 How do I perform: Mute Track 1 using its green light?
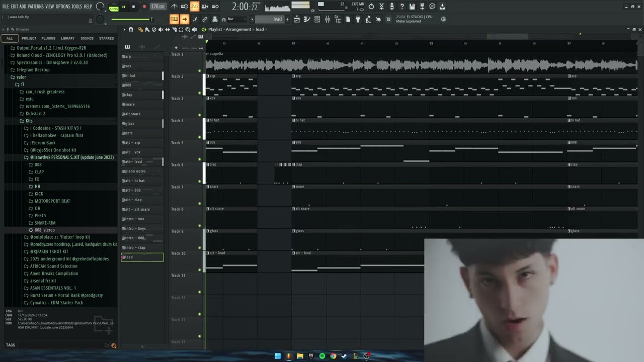200,71
